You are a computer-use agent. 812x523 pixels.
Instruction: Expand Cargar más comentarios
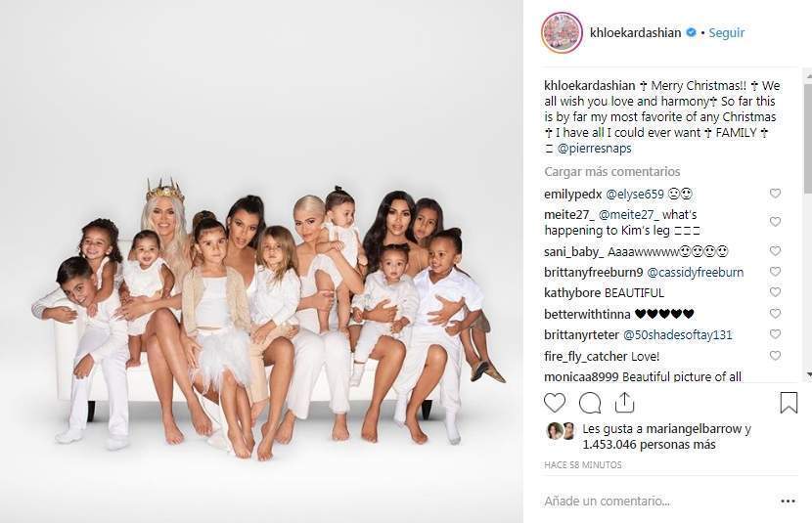[x=612, y=172]
